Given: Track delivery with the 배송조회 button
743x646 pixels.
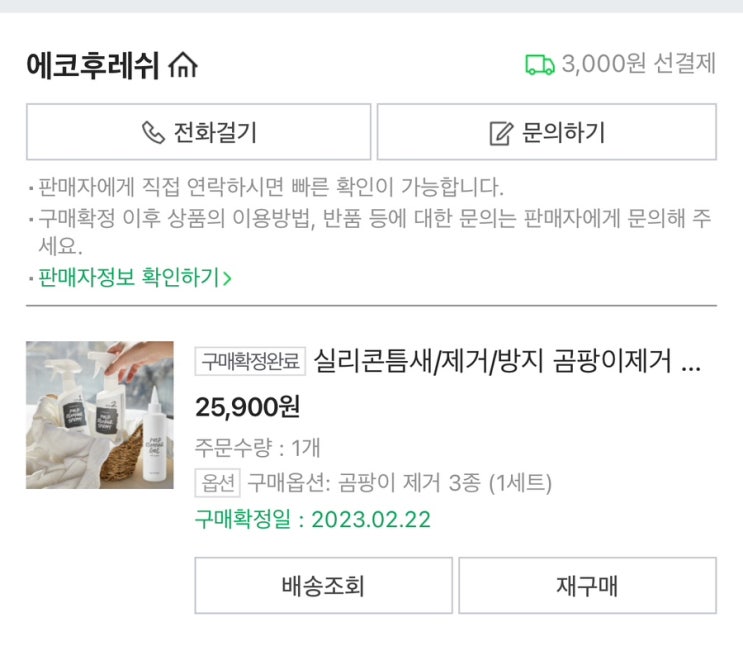Looking at the screenshot, I should point(323,586).
